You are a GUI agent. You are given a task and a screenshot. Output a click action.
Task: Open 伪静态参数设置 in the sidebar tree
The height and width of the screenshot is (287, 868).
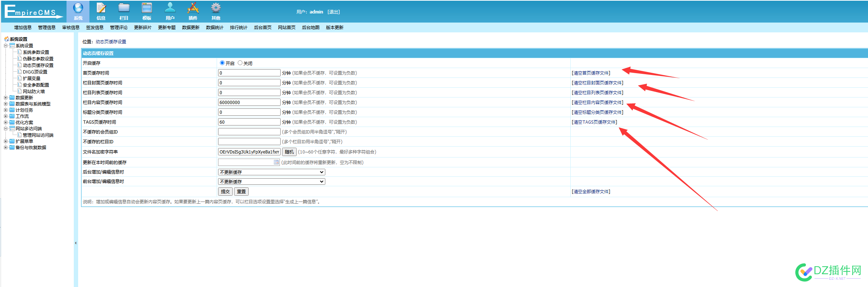pyautogui.click(x=38, y=59)
